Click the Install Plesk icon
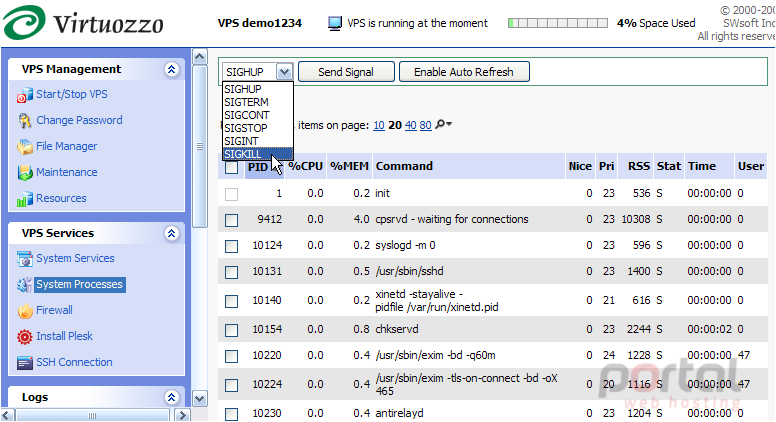The height and width of the screenshot is (422, 776). coord(24,337)
